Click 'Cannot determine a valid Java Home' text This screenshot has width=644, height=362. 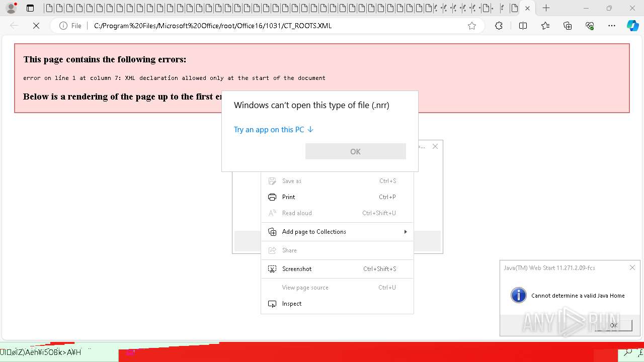[578, 296]
